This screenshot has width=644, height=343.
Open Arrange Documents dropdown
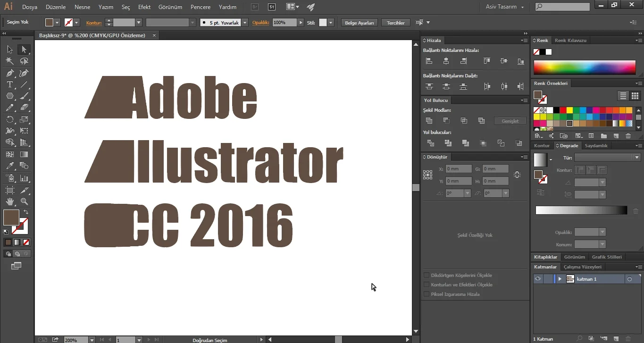pyautogui.click(x=292, y=7)
